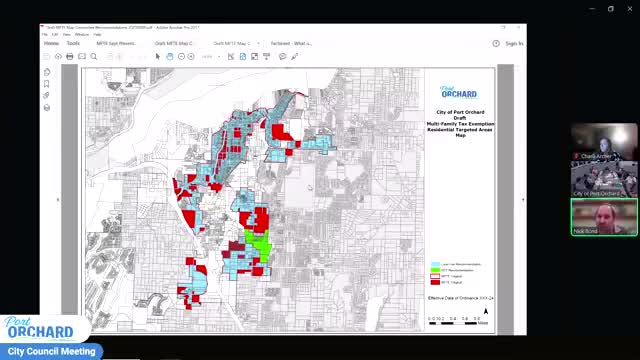This screenshot has width=640, height=360.
Task: Click the north arrow on the map
Action: tap(486, 311)
